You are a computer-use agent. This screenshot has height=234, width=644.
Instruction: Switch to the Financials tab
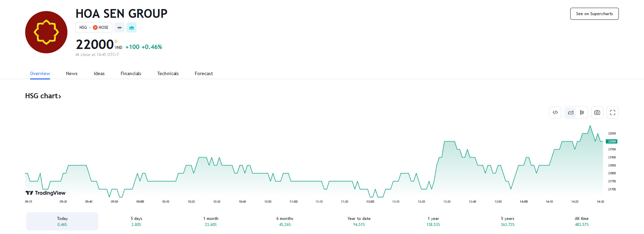tap(131, 73)
